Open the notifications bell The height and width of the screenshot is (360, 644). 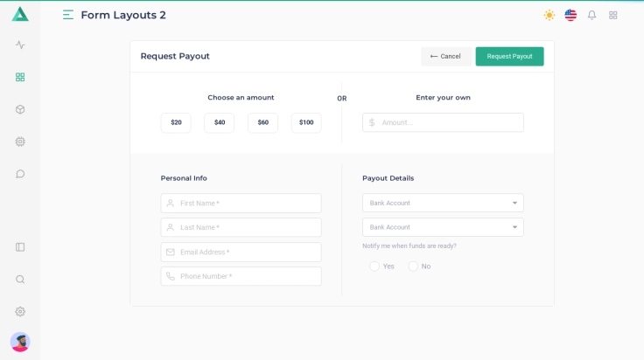[x=591, y=15]
